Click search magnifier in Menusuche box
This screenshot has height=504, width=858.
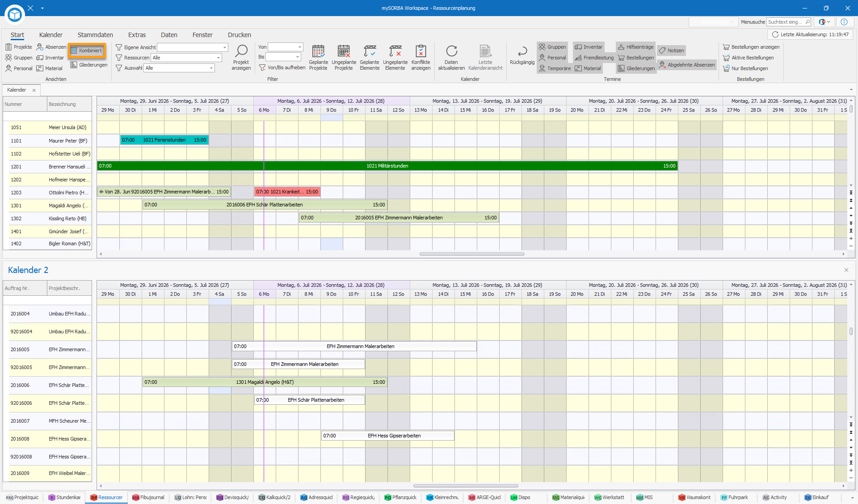[x=807, y=22]
